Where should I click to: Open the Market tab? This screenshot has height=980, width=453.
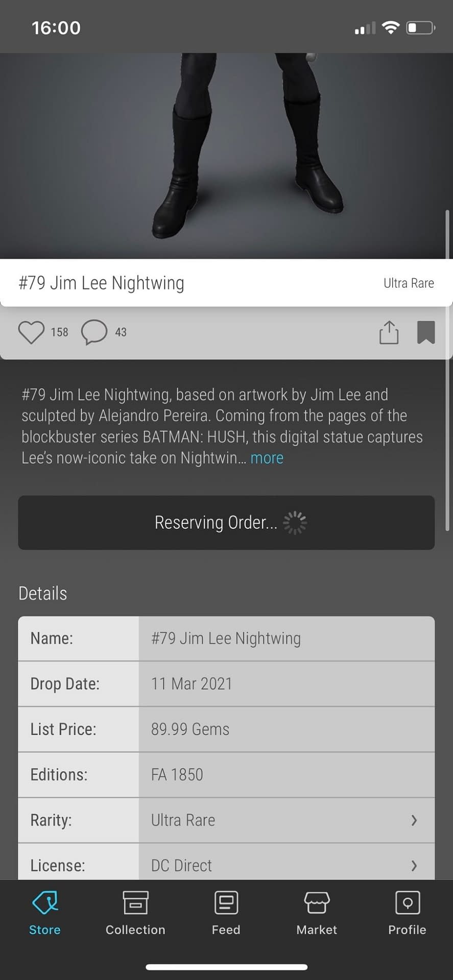point(317,914)
